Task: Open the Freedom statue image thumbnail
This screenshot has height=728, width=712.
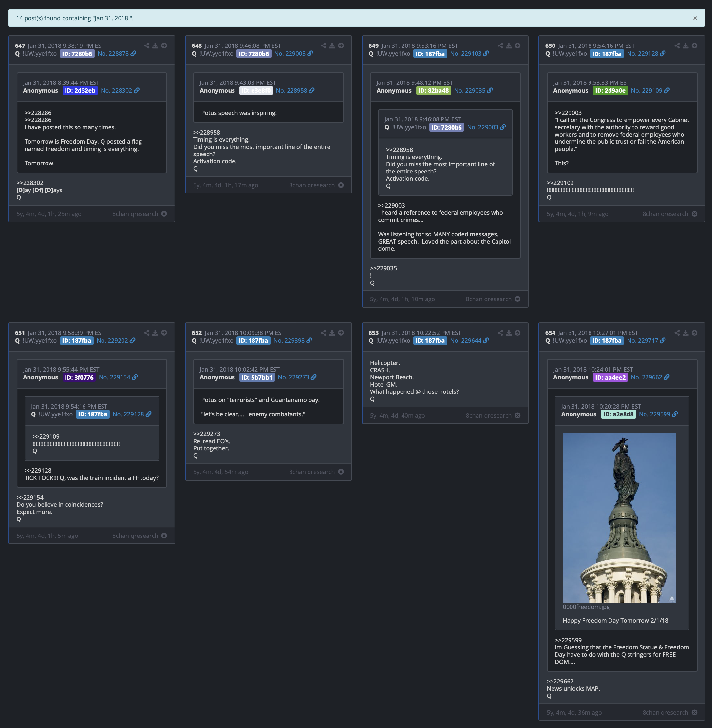Action: click(619, 518)
